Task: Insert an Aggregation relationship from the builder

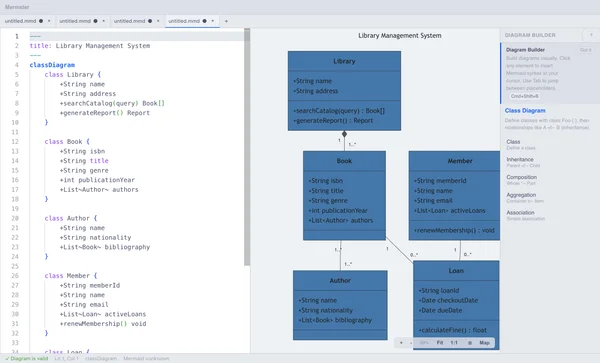Action: pyautogui.click(x=549, y=197)
